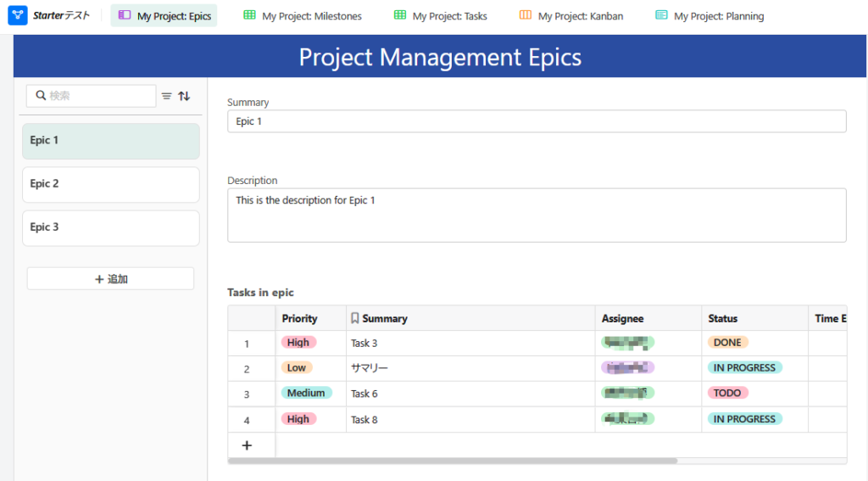
Task: Click the magnifier icon in search field
Action: point(41,96)
